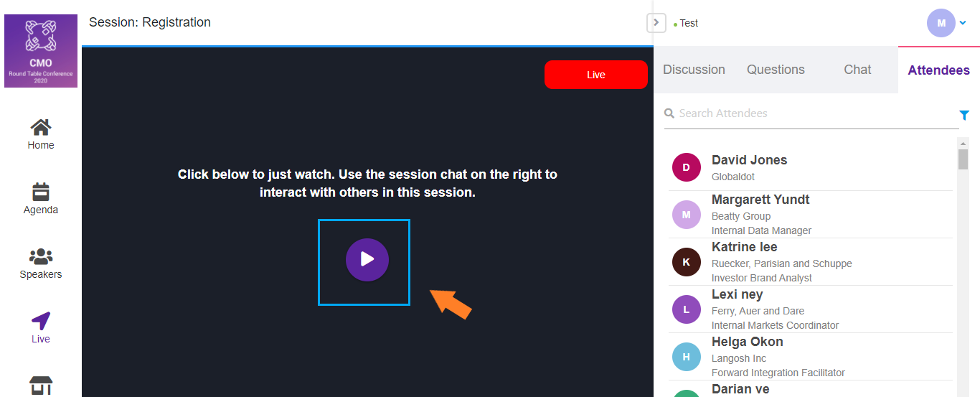Click the Globaldot company text
The image size is (980, 397).
point(733,177)
